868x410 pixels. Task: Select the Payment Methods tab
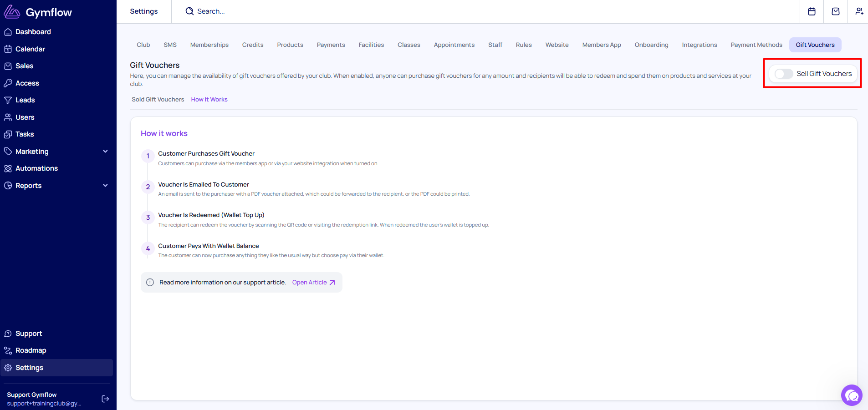[756, 45]
